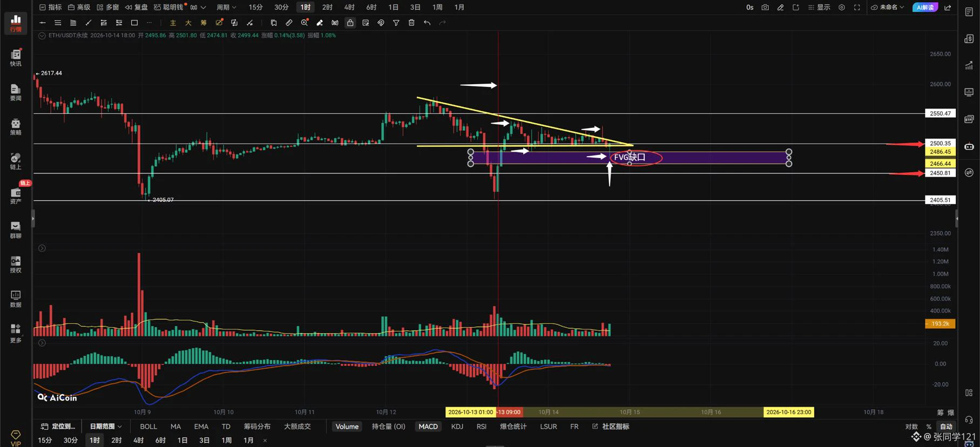980x447 pixels.
Task: Switch to the 4时 timeframe in top bar
Action: point(349,8)
